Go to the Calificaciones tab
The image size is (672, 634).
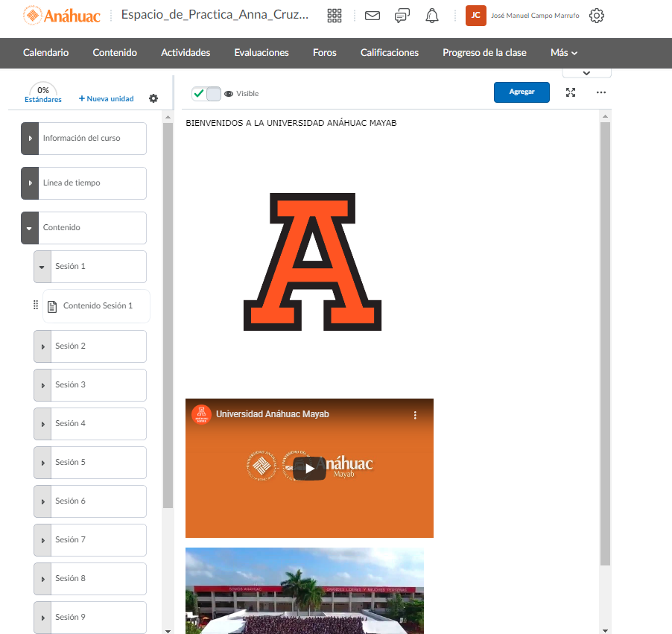pos(389,53)
